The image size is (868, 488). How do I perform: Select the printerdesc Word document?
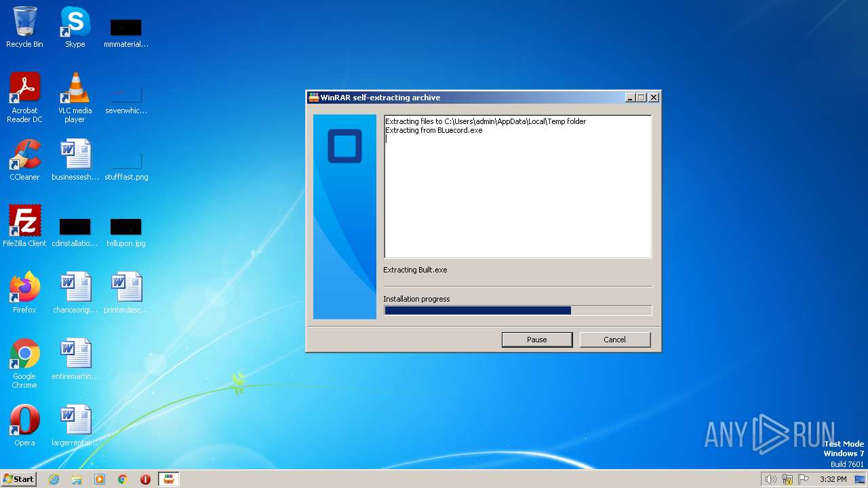coord(126,293)
